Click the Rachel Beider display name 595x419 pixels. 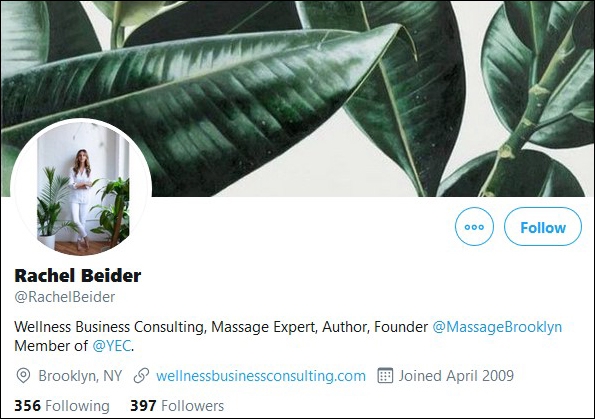click(78, 276)
